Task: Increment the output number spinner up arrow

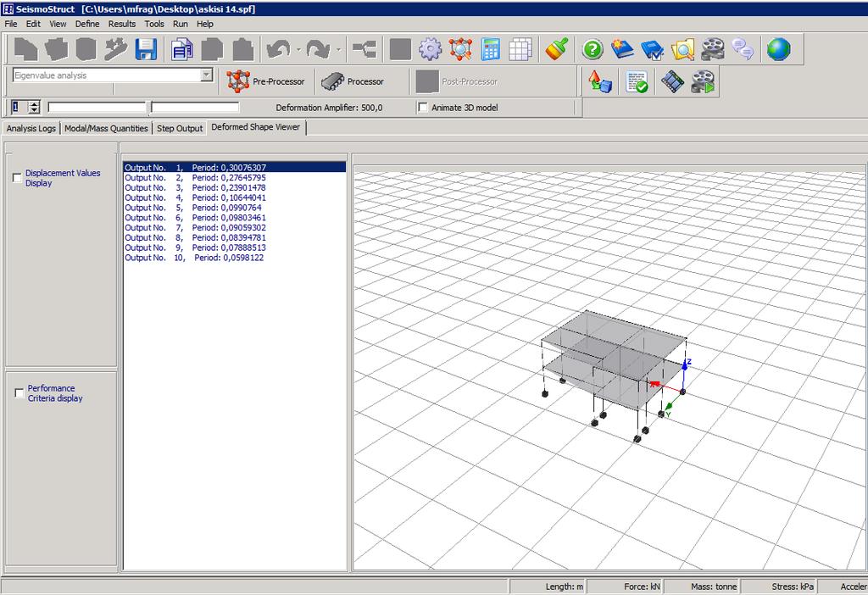Action: [34, 104]
